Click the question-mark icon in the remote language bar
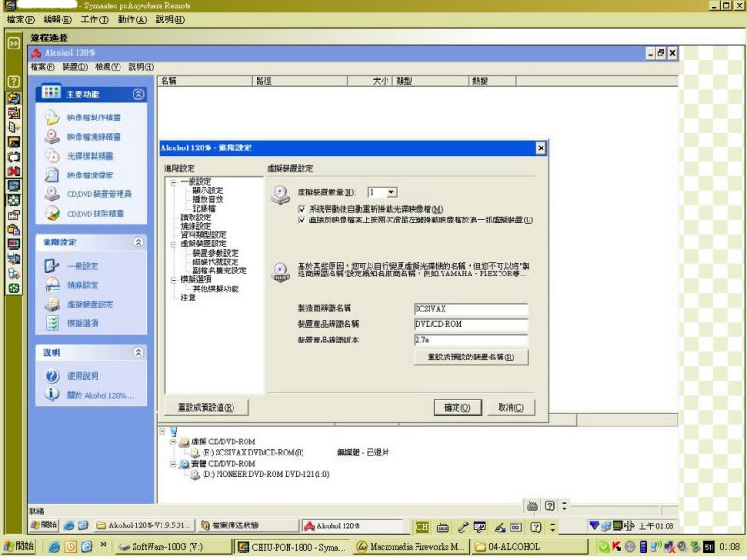This screenshot has width=747, height=560. [x=536, y=526]
